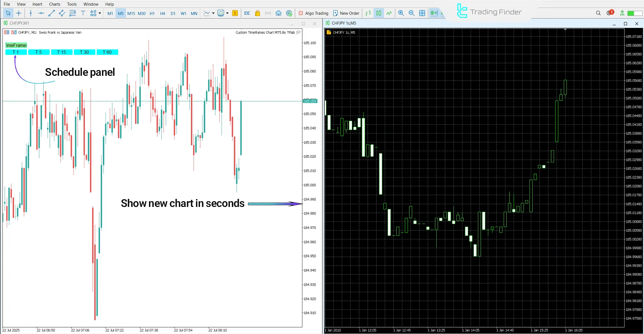Select the T 30 timeframe button
Image resolution: width=644 pixels, height=334 pixels.
[x=84, y=52]
